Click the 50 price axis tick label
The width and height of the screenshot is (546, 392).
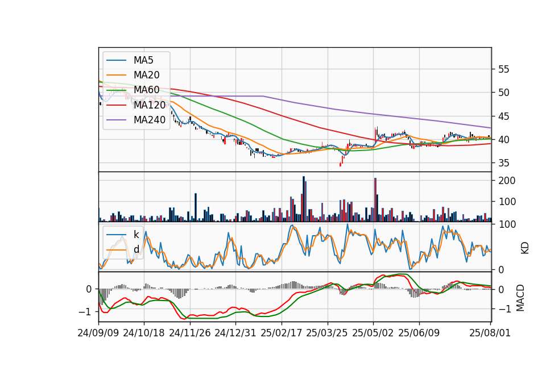(504, 93)
